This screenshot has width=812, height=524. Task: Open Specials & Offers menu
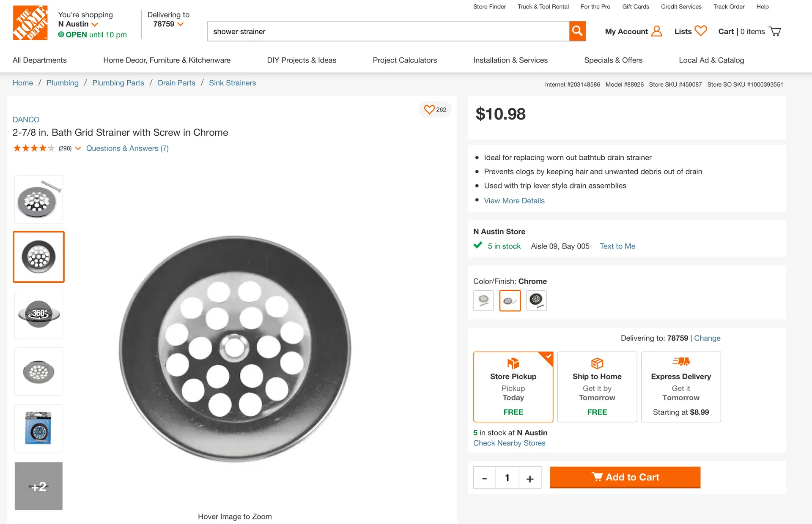(x=613, y=60)
